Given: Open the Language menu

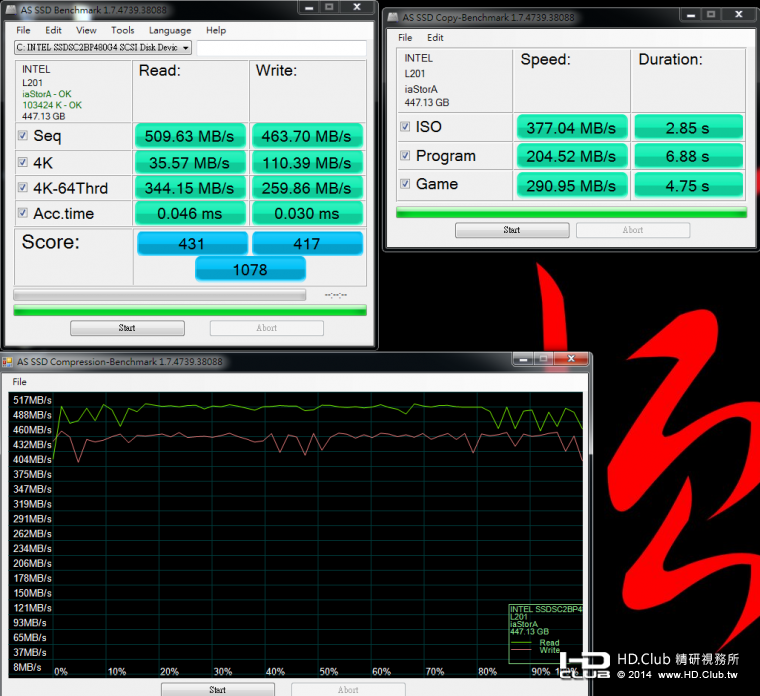Looking at the screenshot, I should (170, 30).
